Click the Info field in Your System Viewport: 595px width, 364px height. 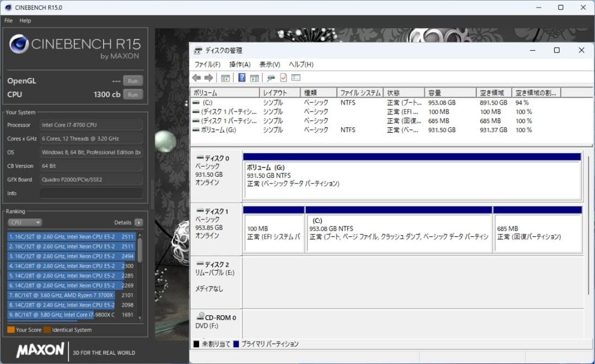coord(91,193)
